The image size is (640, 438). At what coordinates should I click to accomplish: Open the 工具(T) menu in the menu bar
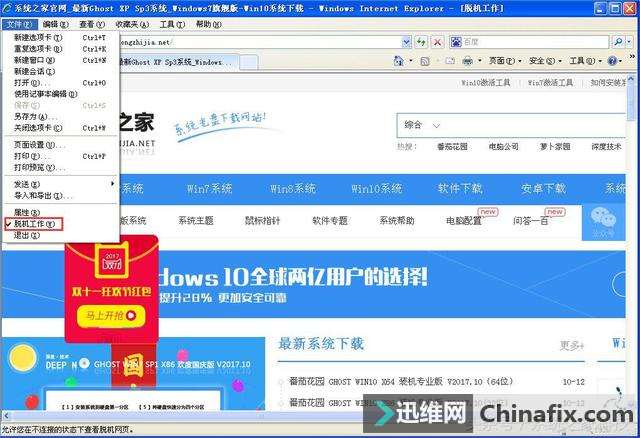(172, 24)
